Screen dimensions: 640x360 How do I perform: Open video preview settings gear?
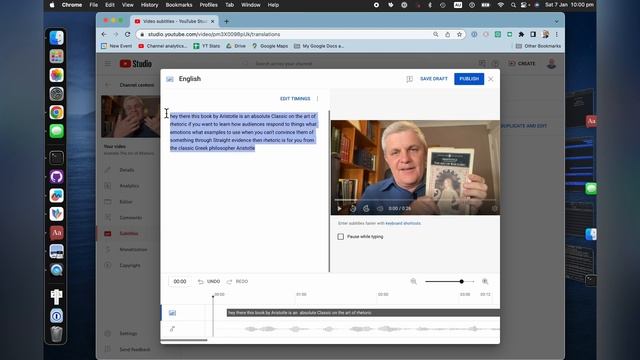[494, 209]
